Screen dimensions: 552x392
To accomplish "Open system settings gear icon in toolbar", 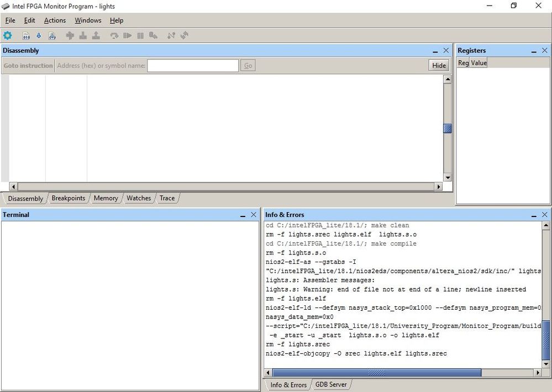I will pos(8,35).
